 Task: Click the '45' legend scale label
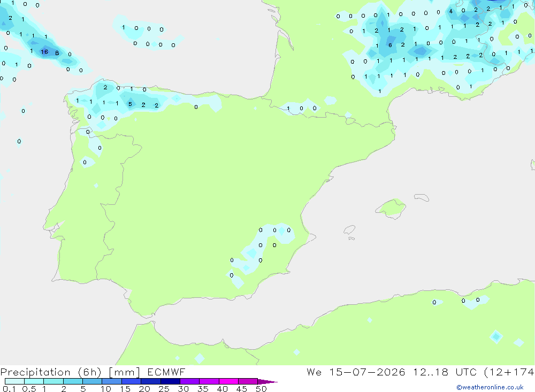point(242,389)
